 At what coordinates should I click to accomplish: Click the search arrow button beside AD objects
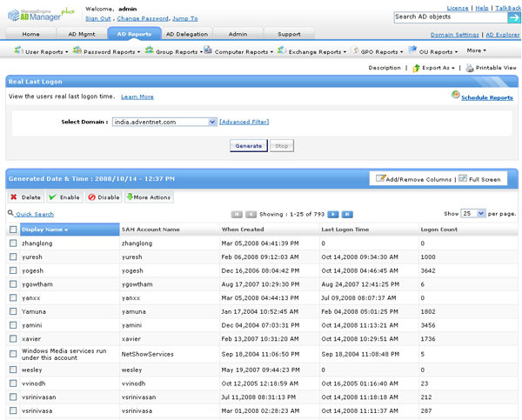[x=514, y=17]
